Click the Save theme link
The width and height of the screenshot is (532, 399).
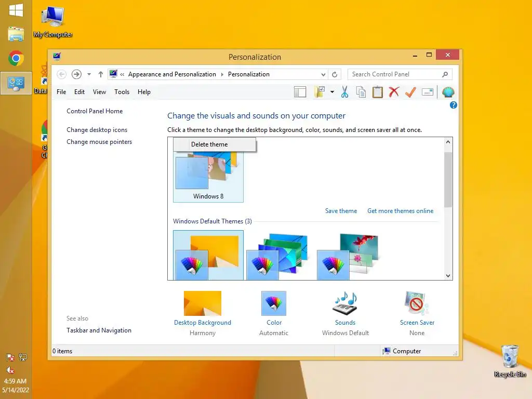click(x=341, y=211)
